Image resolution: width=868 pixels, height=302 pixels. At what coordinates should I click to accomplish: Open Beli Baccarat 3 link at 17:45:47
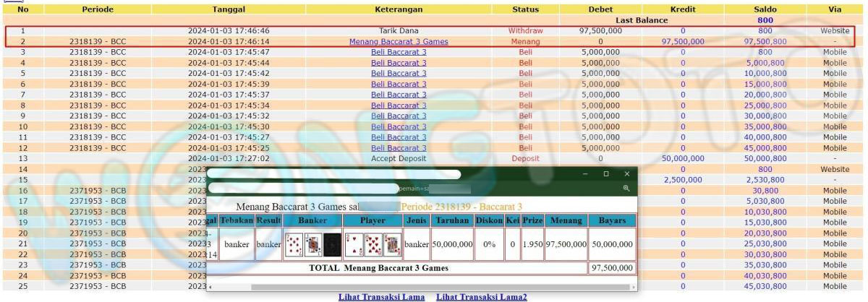pos(399,53)
